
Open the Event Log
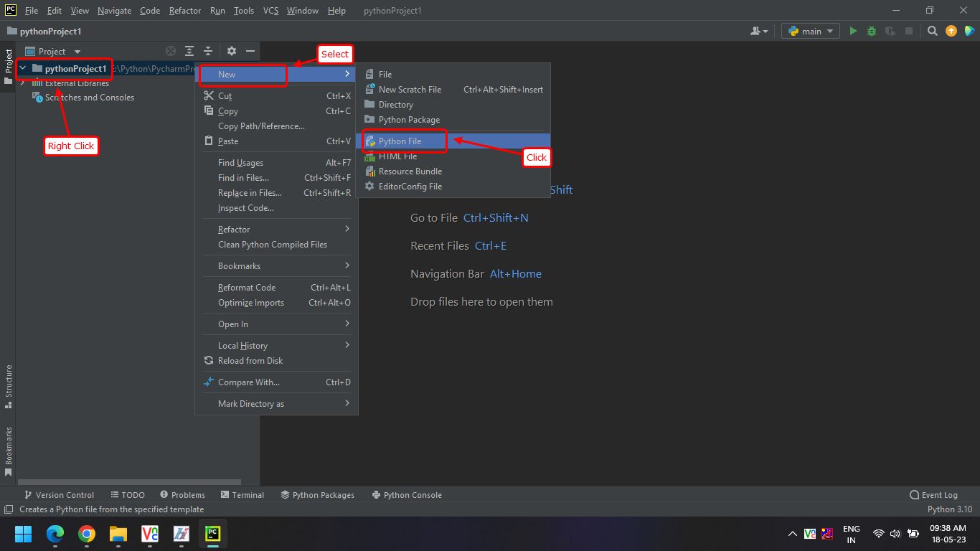tap(933, 495)
